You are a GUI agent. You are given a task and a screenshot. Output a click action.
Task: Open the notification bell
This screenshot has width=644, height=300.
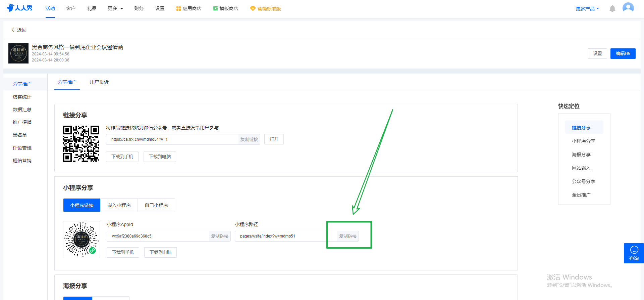(612, 8)
